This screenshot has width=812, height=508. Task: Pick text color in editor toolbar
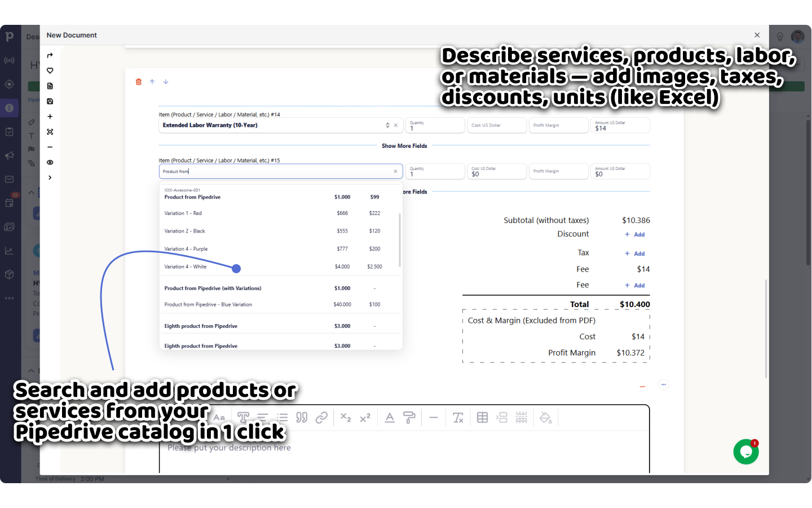coord(390,418)
